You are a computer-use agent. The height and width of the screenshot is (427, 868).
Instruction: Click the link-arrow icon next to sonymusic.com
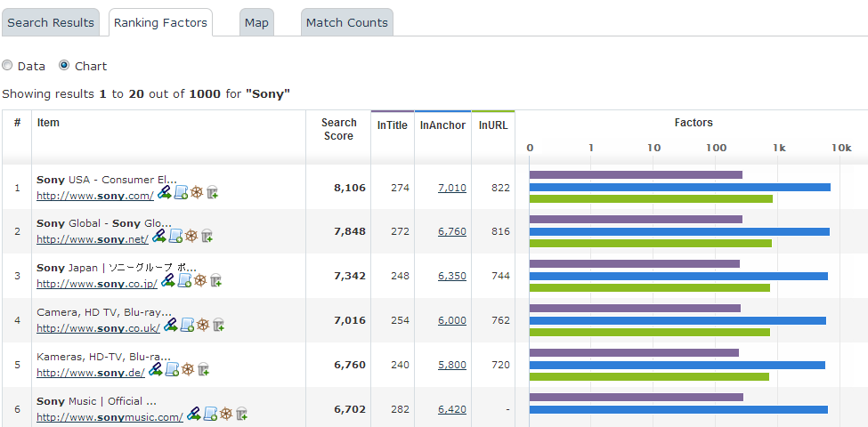tap(193, 413)
